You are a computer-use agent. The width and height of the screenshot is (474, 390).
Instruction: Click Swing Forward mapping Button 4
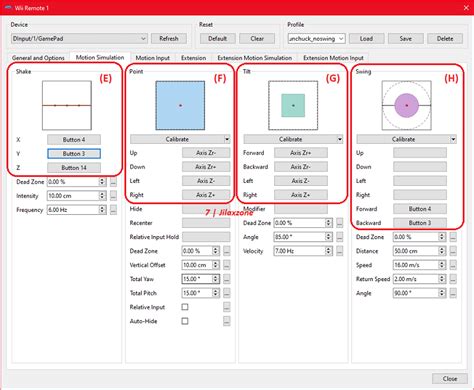click(x=420, y=209)
